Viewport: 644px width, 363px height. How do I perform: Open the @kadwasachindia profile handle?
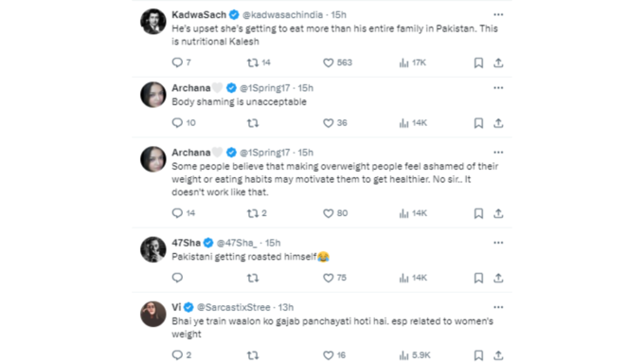tap(282, 15)
